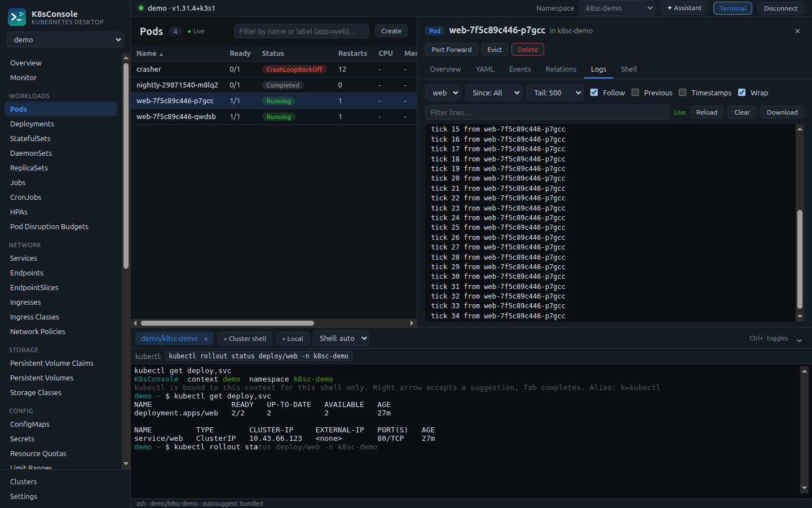This screenshot has width=812, height=508.
Task: Close the demo/k8sc-demo terminal tab
Action: (x=206, y=339)
